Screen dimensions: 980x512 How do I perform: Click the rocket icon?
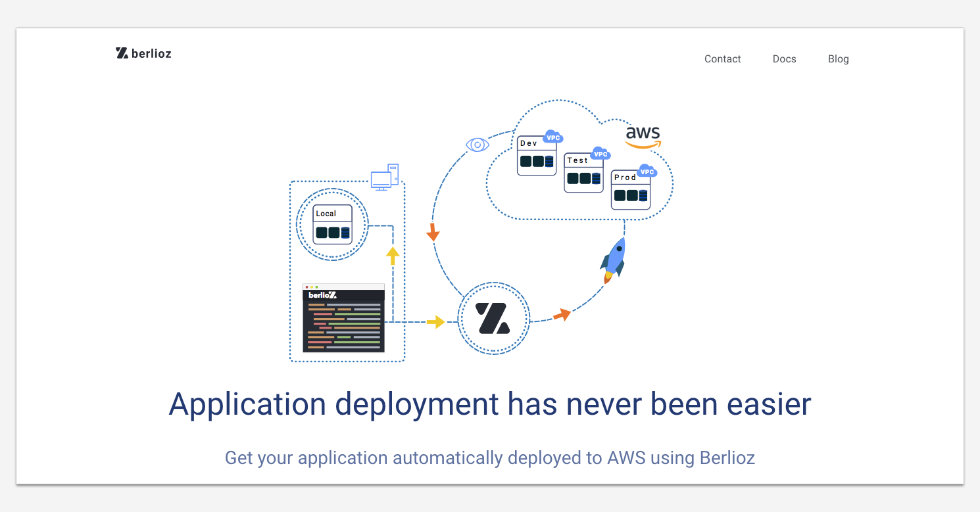(613, 260)
